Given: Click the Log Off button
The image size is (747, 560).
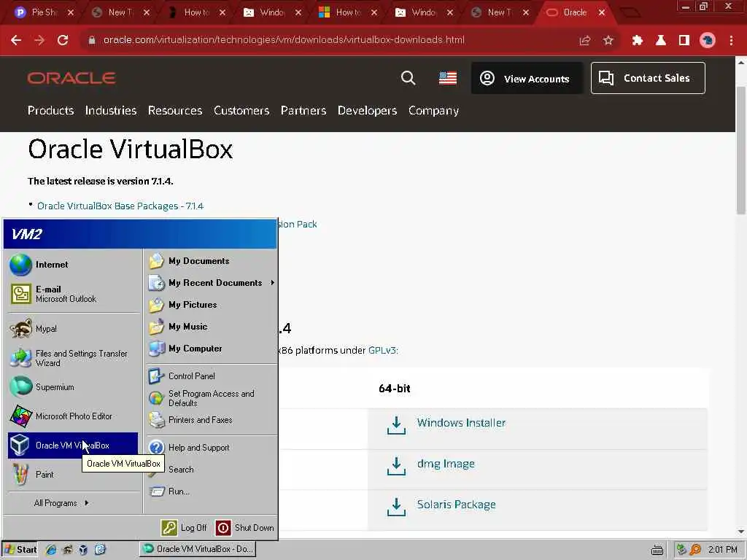Looking at the screenshot, I should [x=184, y=528].
